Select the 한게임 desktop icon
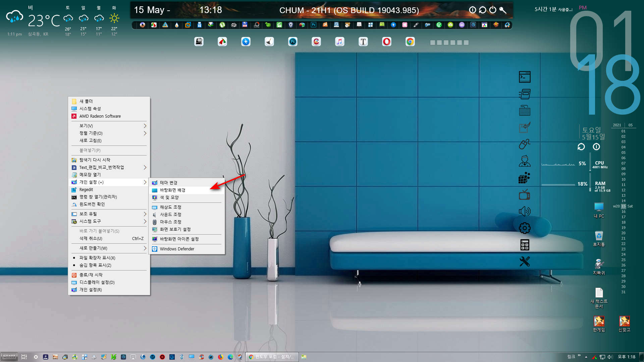644x362 pixels. [x=599, y=324]
